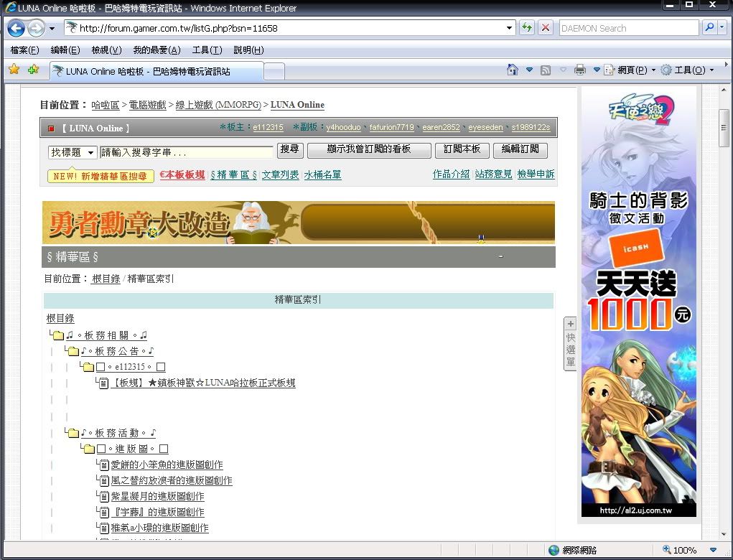Click the Add to Favorites icon
This screenshot has height=560, width=733.
(x=33, y=70)
